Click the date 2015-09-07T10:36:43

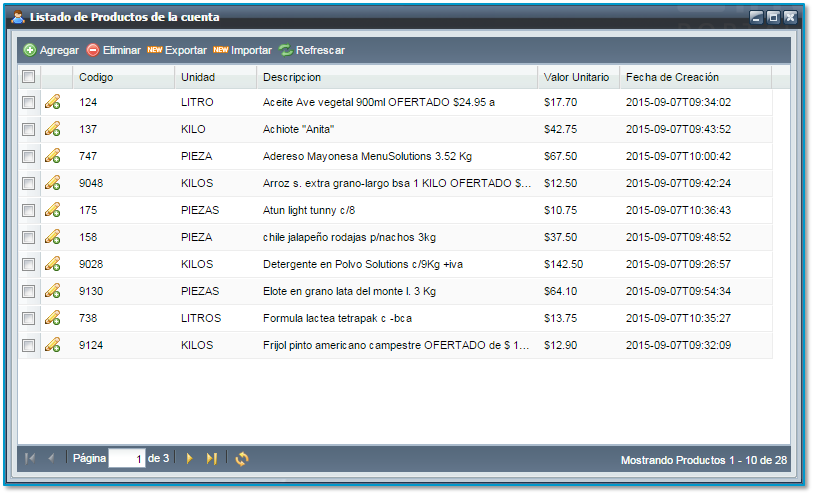click(x=678, y=210)
